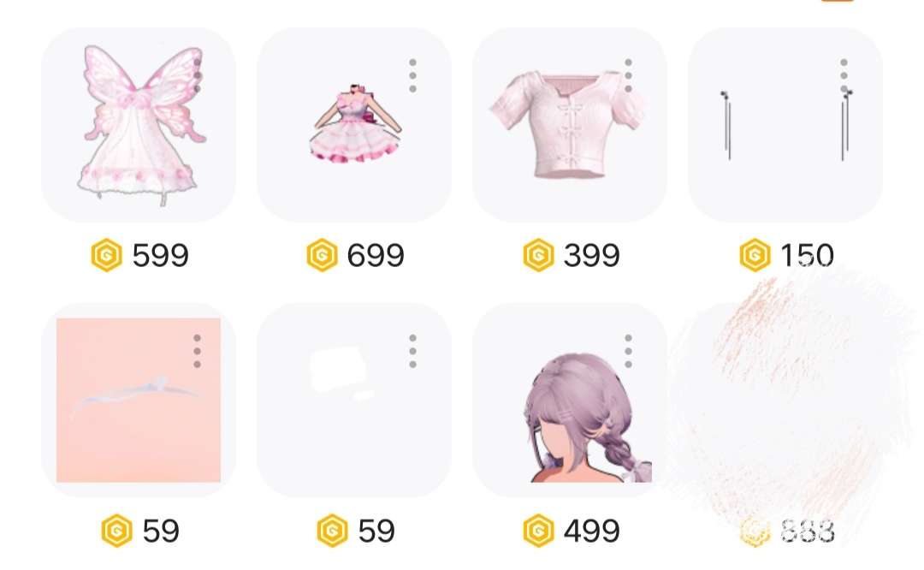Open three-dot menu on pink tutu dress
Screen dimensions: 924x570
point(412,75)
